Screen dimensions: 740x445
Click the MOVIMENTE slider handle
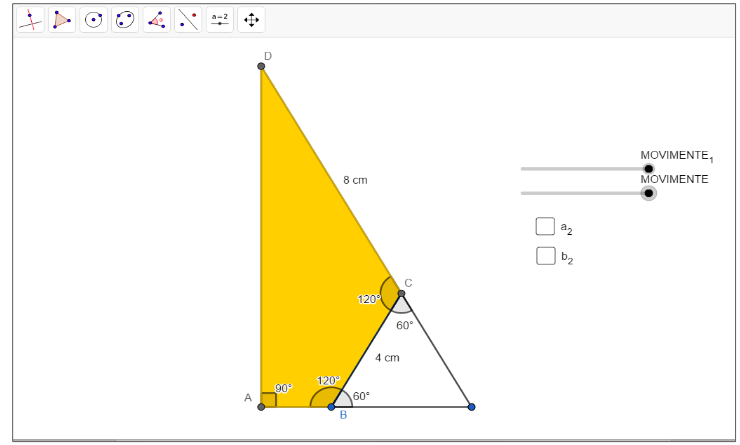[648, 193]
